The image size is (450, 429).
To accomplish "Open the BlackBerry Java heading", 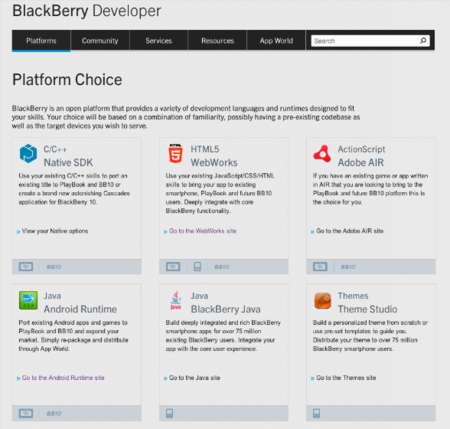I will (x=225, y=303).
